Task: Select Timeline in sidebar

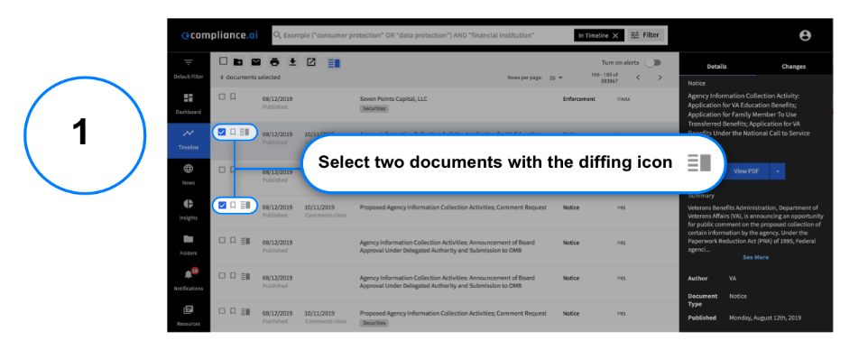Action: tap(189, 141)
